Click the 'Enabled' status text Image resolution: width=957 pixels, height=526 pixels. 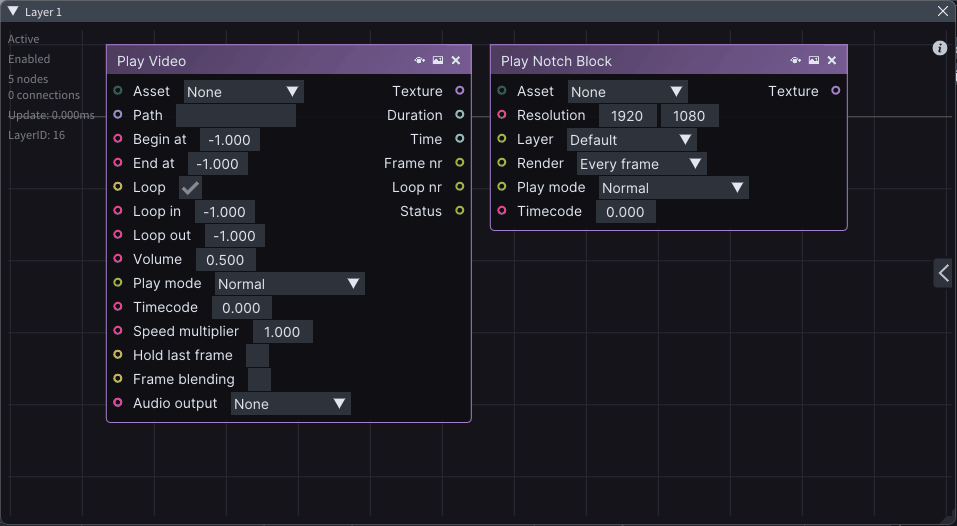pos(29,59)
